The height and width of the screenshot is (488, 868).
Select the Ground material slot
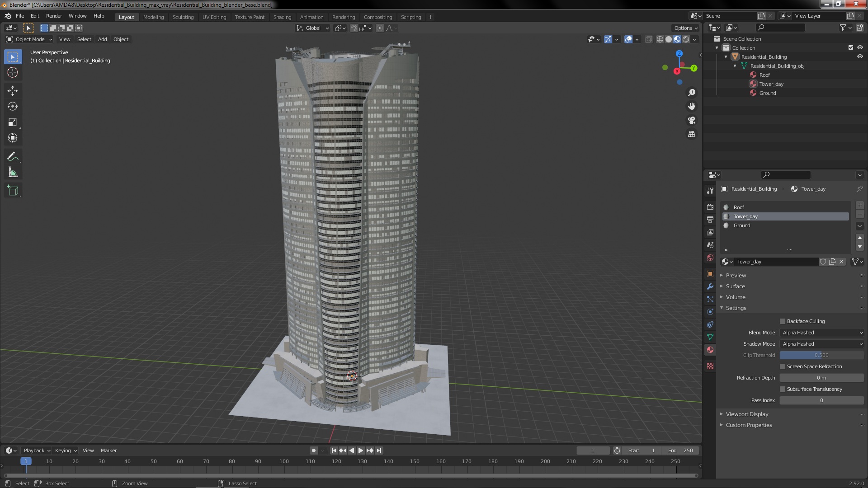tap(742, 225)
